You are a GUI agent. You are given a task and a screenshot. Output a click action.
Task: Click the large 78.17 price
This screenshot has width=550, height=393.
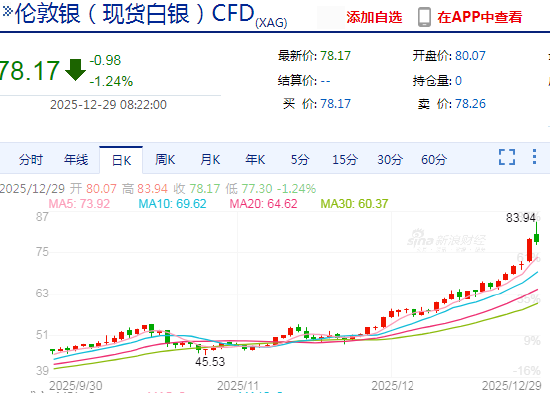(x=29, y=71)
